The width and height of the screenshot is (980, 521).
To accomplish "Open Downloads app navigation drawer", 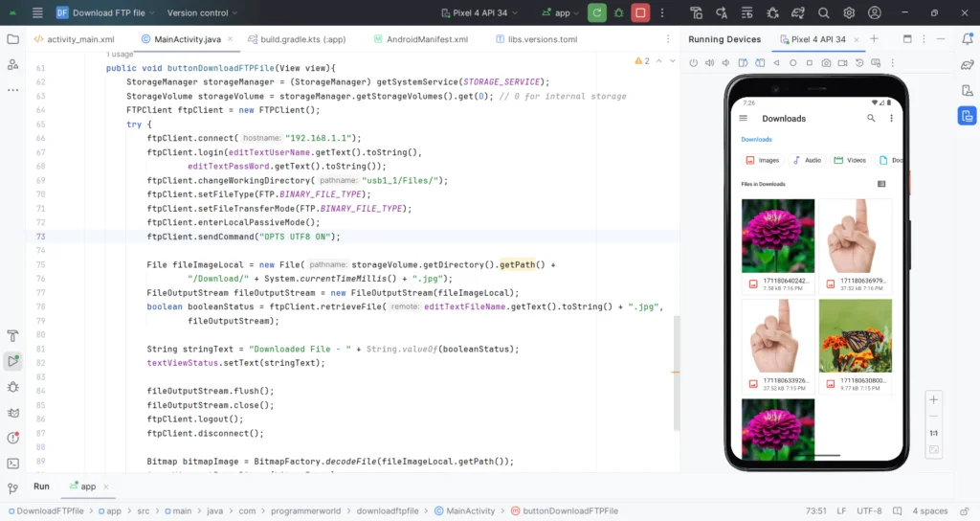I will (x=743, y=118).
